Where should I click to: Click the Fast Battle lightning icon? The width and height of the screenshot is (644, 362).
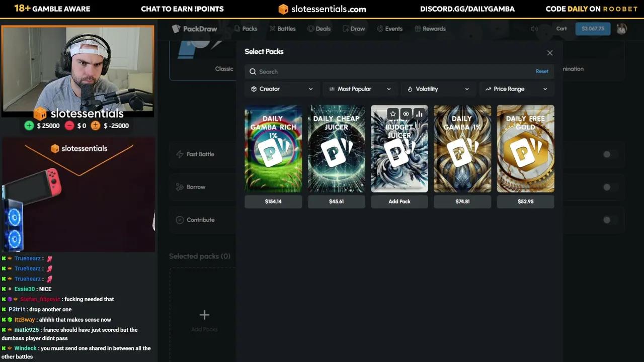point(180,154)
